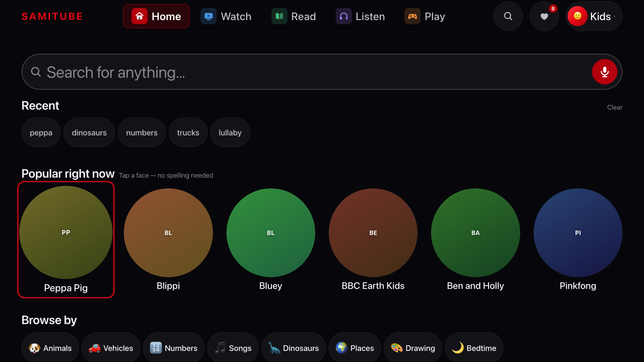Tap the trucks recent chip
The width and height of the screenshot is (644, 362).
188,132
